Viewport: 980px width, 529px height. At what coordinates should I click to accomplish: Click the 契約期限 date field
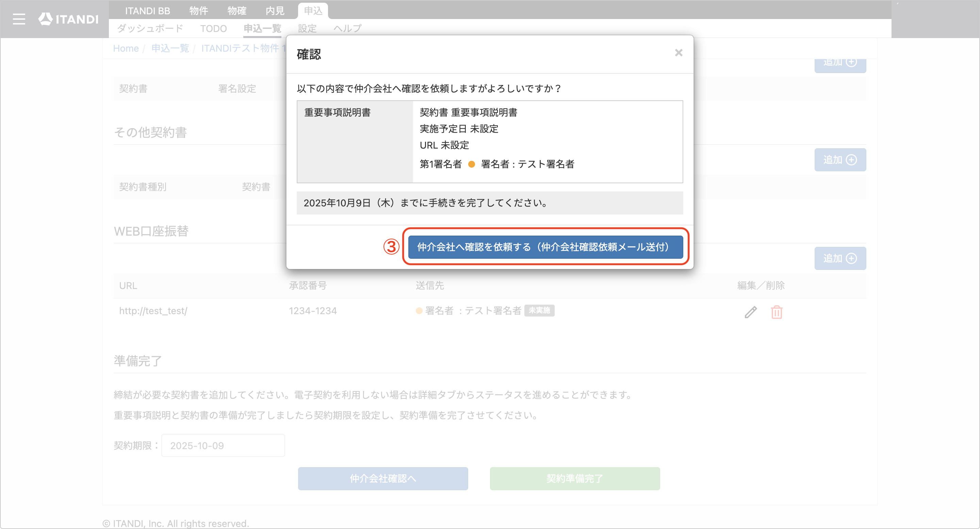tap(223, 445)
